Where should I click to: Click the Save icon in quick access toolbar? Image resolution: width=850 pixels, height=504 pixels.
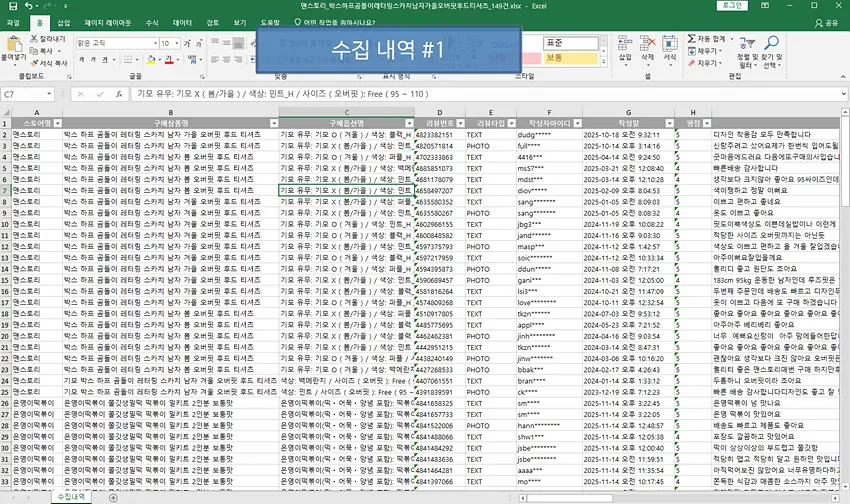[x=13, y=6]
